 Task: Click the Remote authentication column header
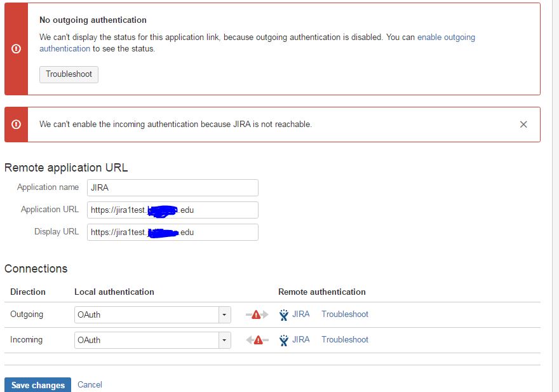pos(322,292)
